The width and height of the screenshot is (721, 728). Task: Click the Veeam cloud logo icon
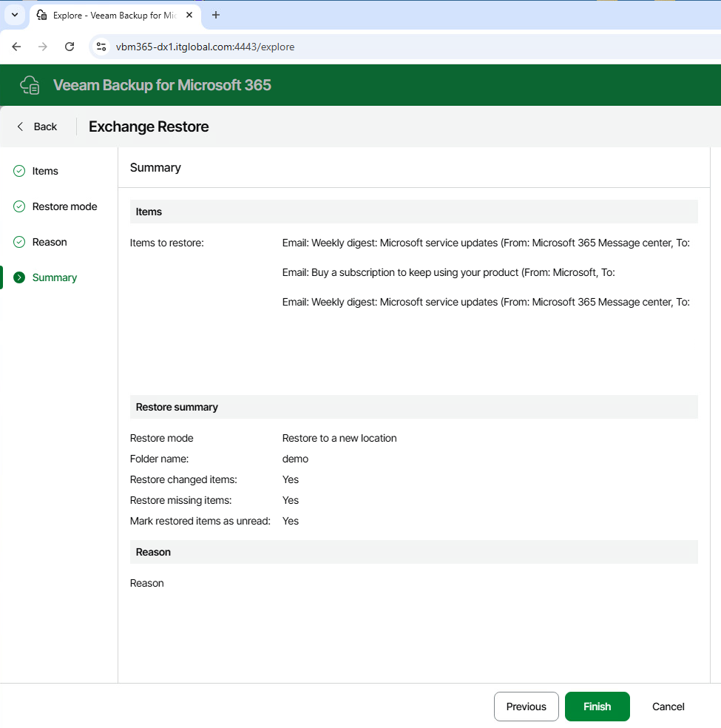click(30, 85)
